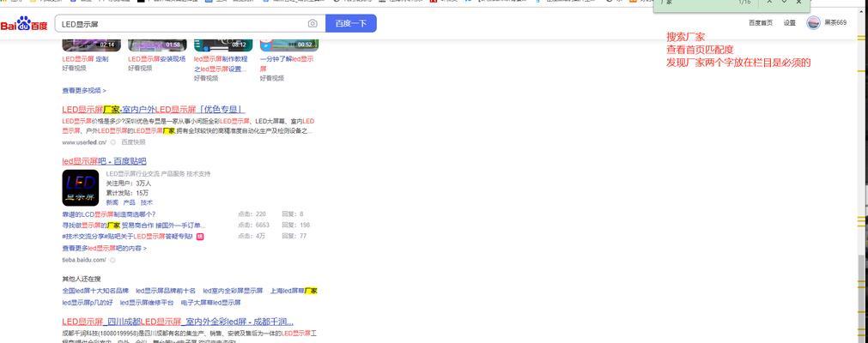Play the video thumbnail lasting 01:58
The height and width of the screenshot is (343, 868).
(x=157, y=45)
